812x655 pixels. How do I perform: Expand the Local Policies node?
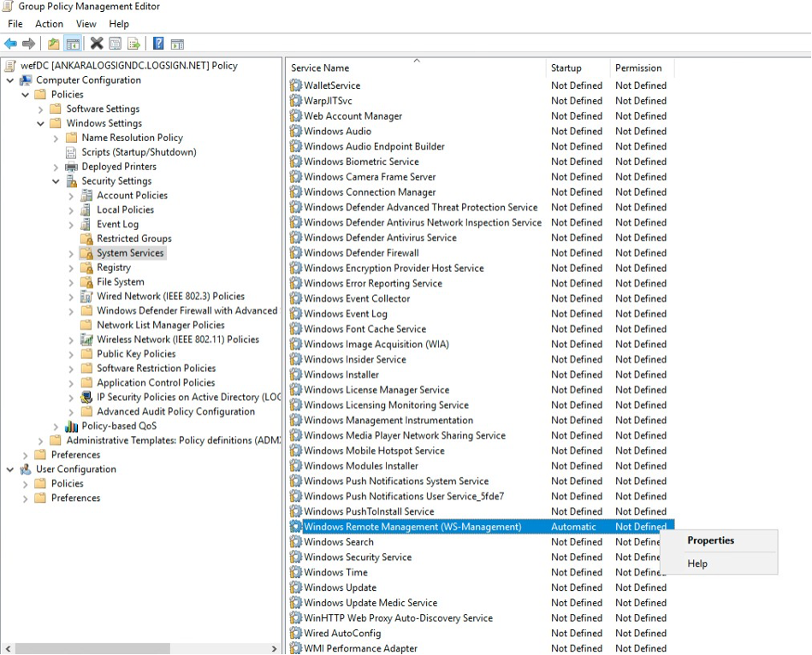(x=71, y=210)
